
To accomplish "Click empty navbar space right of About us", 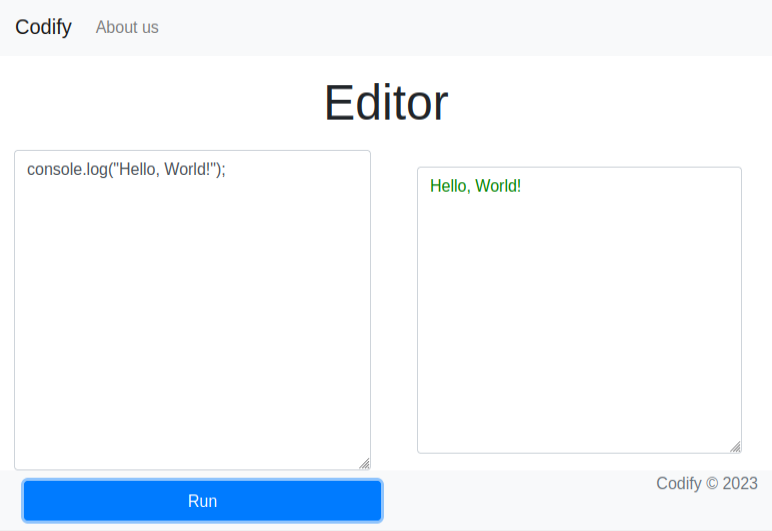I will coord(460,28).
